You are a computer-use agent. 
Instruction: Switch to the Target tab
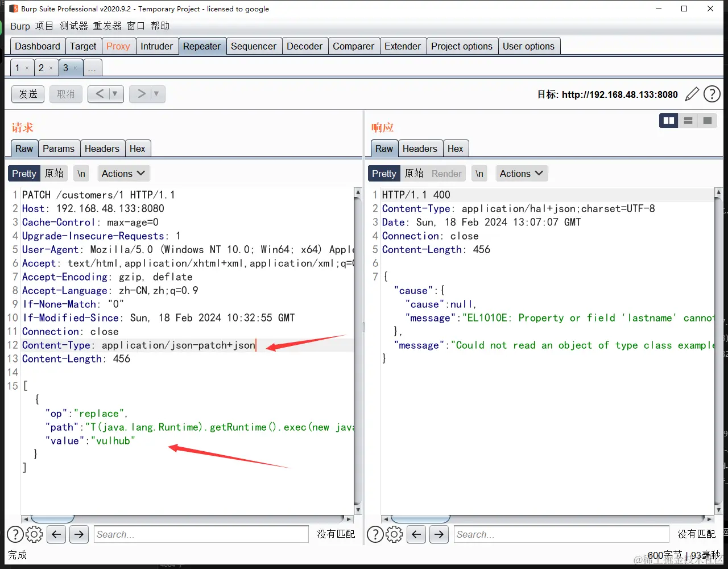83,46
